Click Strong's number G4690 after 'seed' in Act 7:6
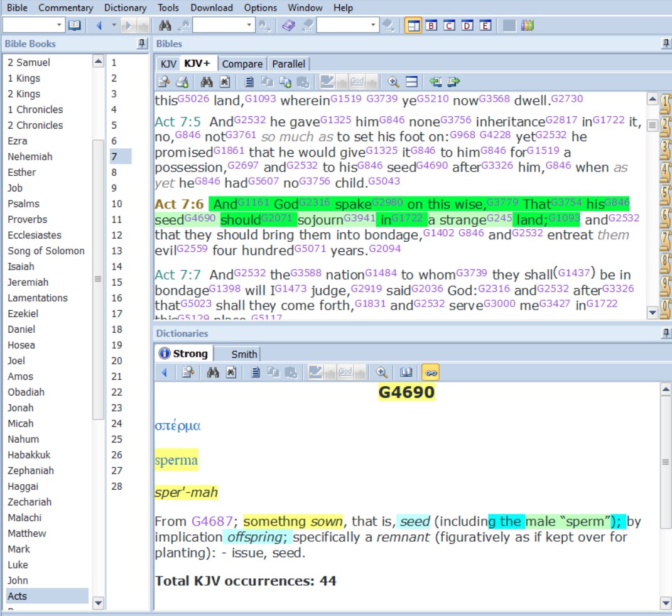This screenshot has width=672, height=616. tap(200, 218)
